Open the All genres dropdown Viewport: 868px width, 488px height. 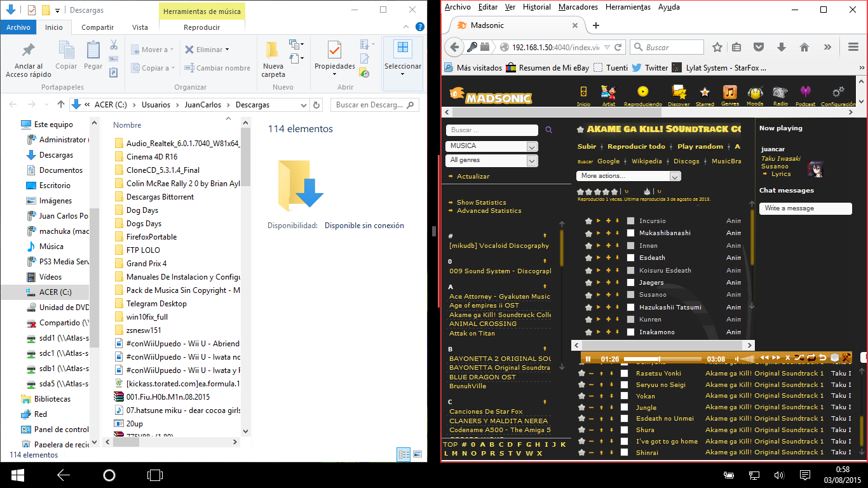492,161
